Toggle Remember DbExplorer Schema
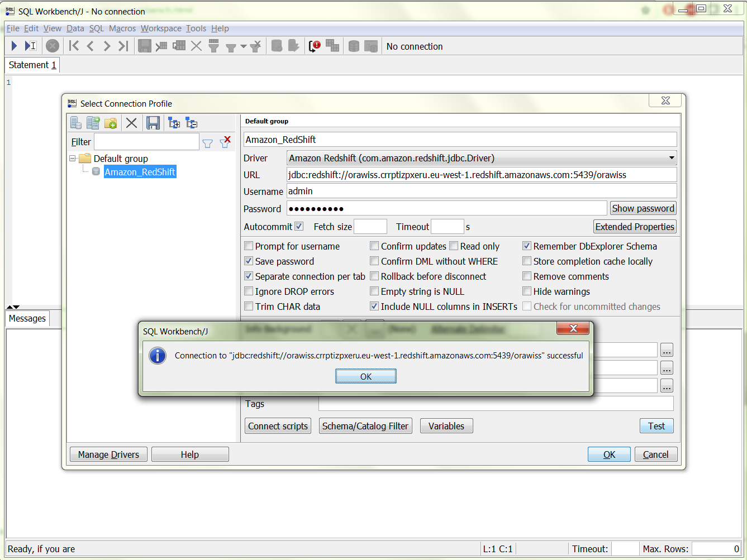The height and width of the screenshot is (560, 747). (x=527, y=246)
